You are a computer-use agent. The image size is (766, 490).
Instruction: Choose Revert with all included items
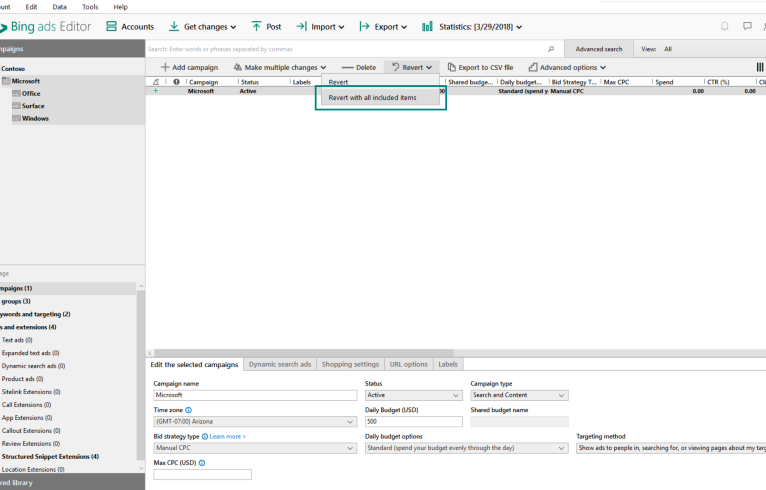click(x=372, y=97)
